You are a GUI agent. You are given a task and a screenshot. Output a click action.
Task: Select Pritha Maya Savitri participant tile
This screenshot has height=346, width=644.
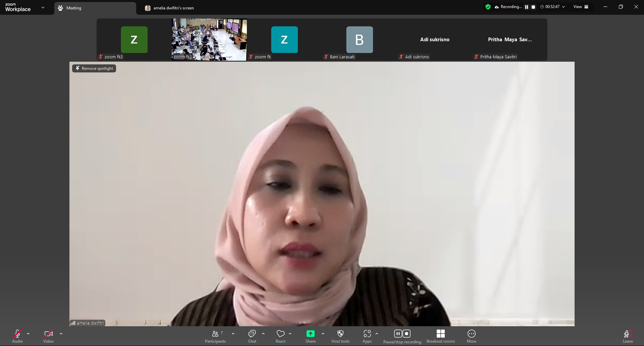pyautogui.click(x=510, y=40)
